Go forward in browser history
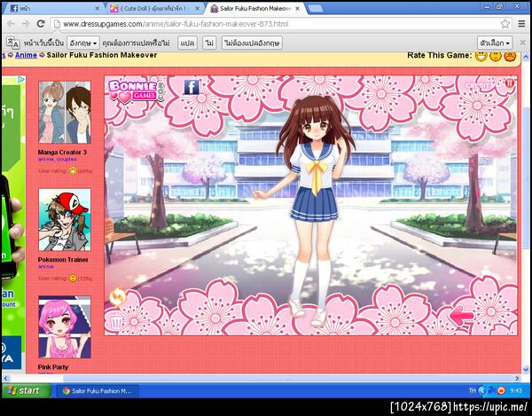The width and height of the screenshot is (532, 416). coord(26,24)
